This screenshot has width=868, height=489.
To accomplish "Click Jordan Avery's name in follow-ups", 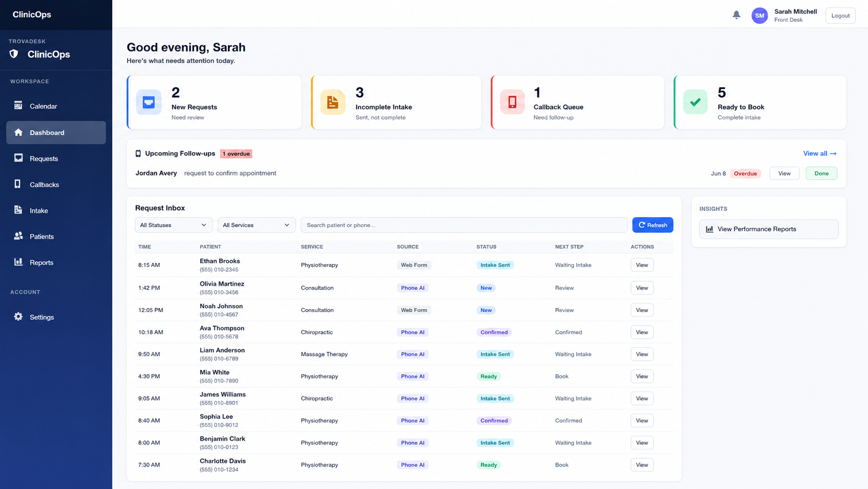I will [x=156, y=173].
